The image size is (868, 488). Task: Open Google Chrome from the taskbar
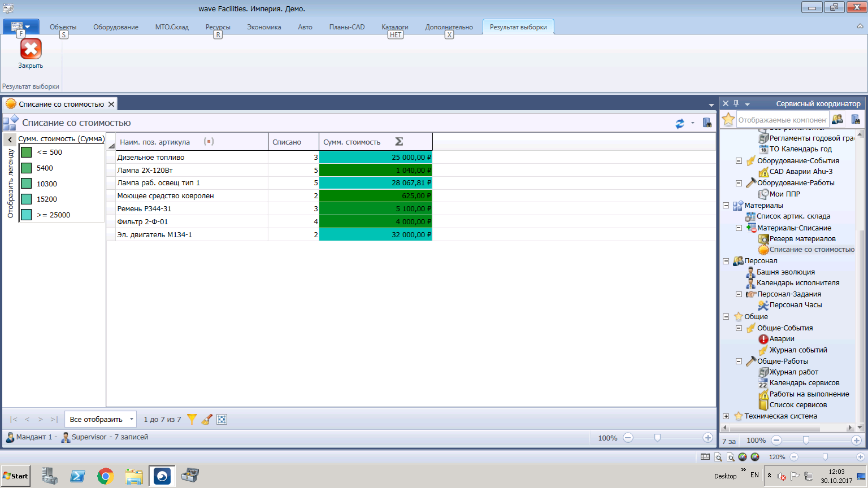(x=105, y=476)
